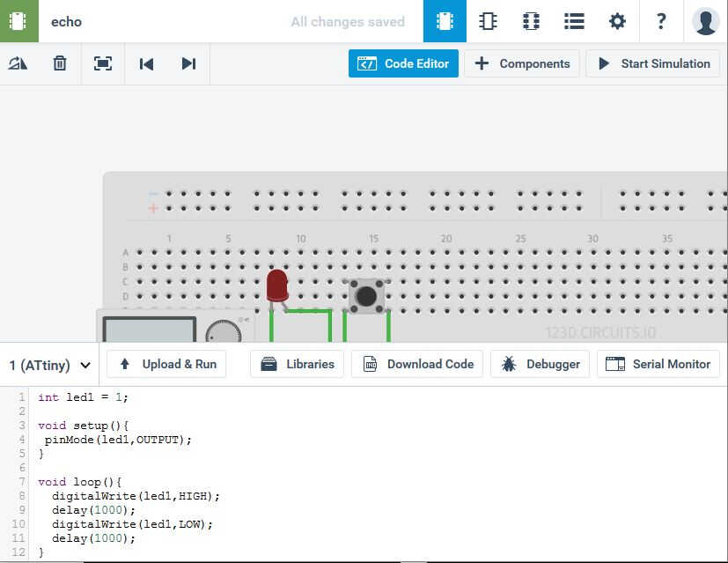Open the Debugger
728x563 pixels.
540,364
